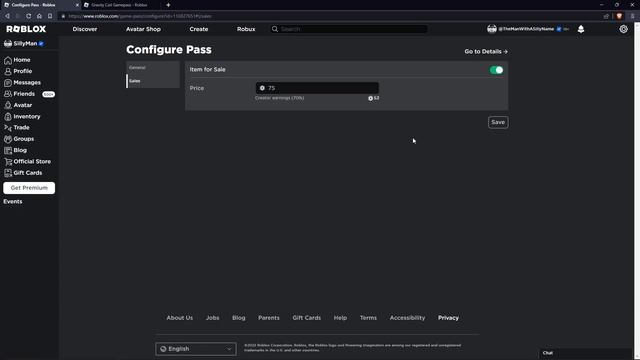640x360 pixels.
Task: Click Jobs footer link
Action: 212,318
